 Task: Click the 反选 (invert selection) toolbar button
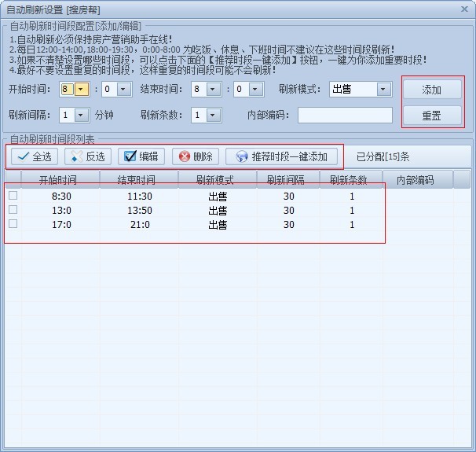(87, 156)
